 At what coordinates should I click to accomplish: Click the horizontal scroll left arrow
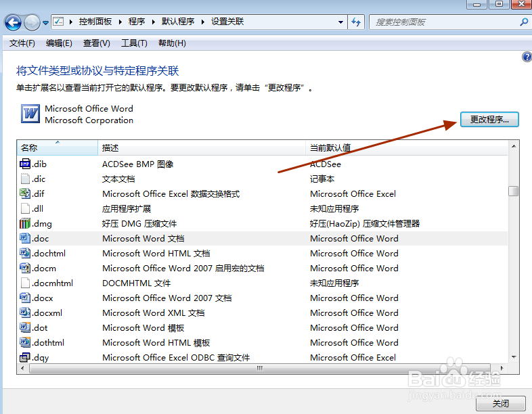coord(22,368)
